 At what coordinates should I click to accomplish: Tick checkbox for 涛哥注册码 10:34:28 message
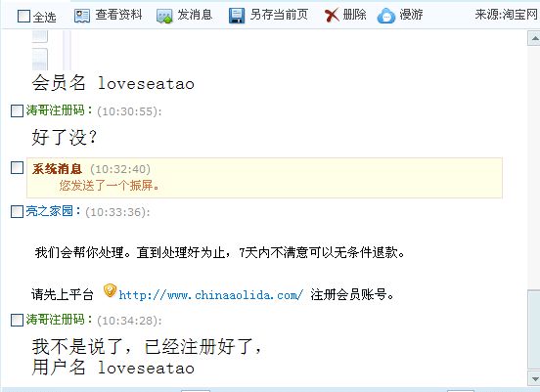(17, 320)
